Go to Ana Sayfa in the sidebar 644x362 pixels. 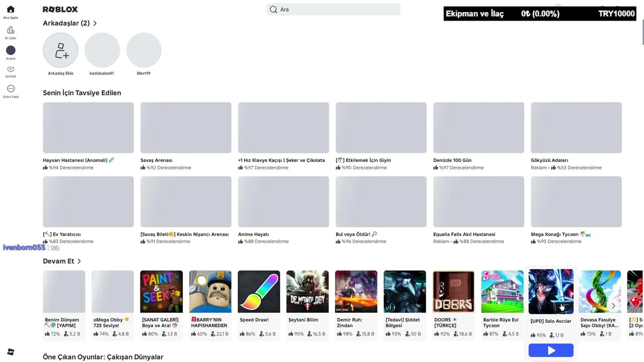[11, 13]
